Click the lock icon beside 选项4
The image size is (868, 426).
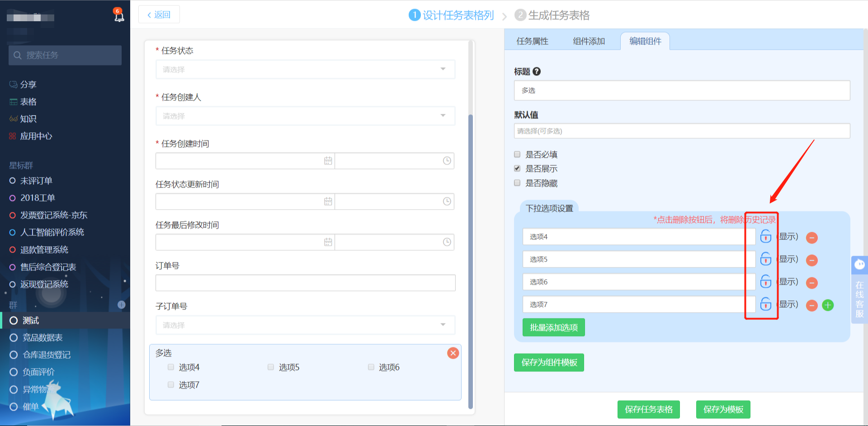tap(765, 236)
